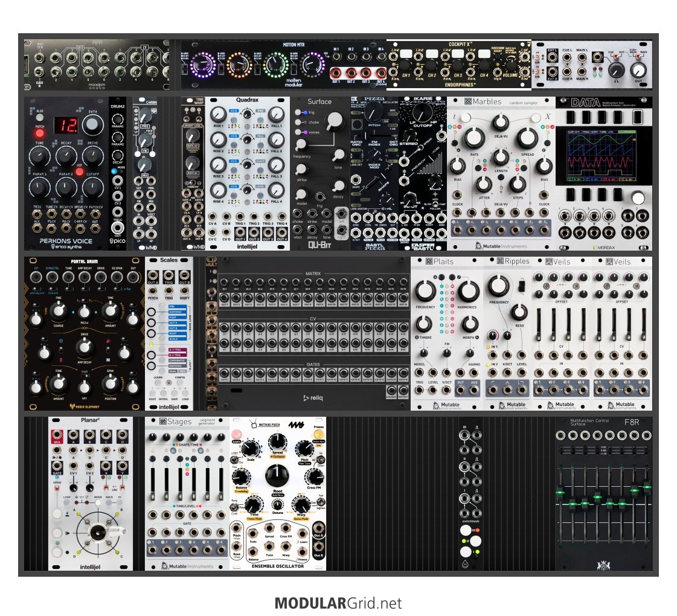
Task: Click the 4ms logo on Ensemble Oscillator
Action: [x=297, y=425]
